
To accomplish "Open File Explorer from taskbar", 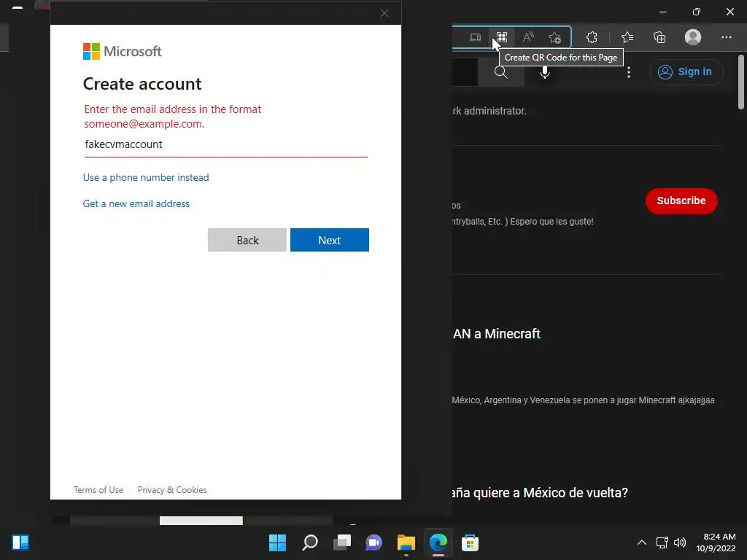I will pos(406,542).
